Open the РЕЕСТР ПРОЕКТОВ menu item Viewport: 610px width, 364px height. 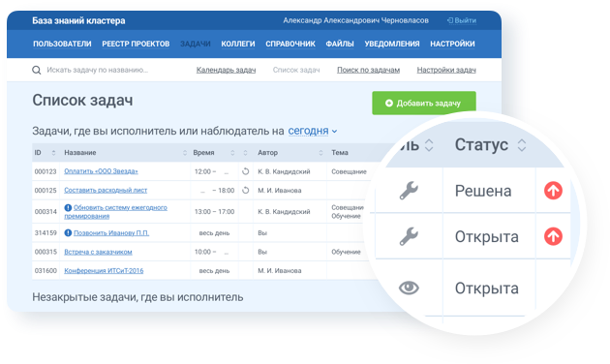[x=136, y=44]
